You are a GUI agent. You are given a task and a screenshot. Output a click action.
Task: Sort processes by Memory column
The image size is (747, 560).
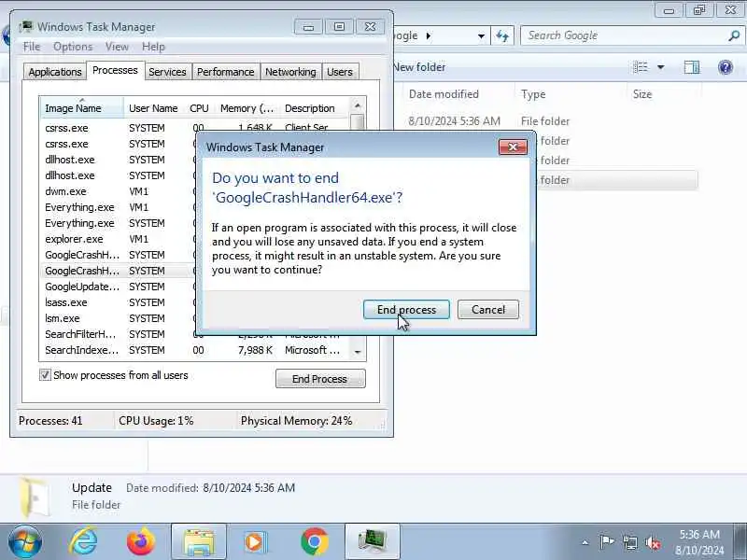[x=247, y=108]
